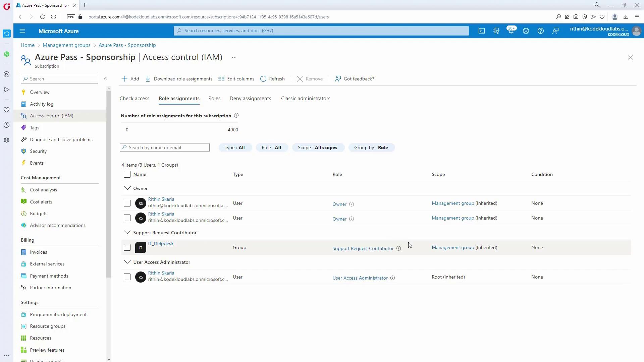Viewport: 644px width, 362px height.
Task: Open Azure Cloud Shell icon
Action: click(482, 31)
